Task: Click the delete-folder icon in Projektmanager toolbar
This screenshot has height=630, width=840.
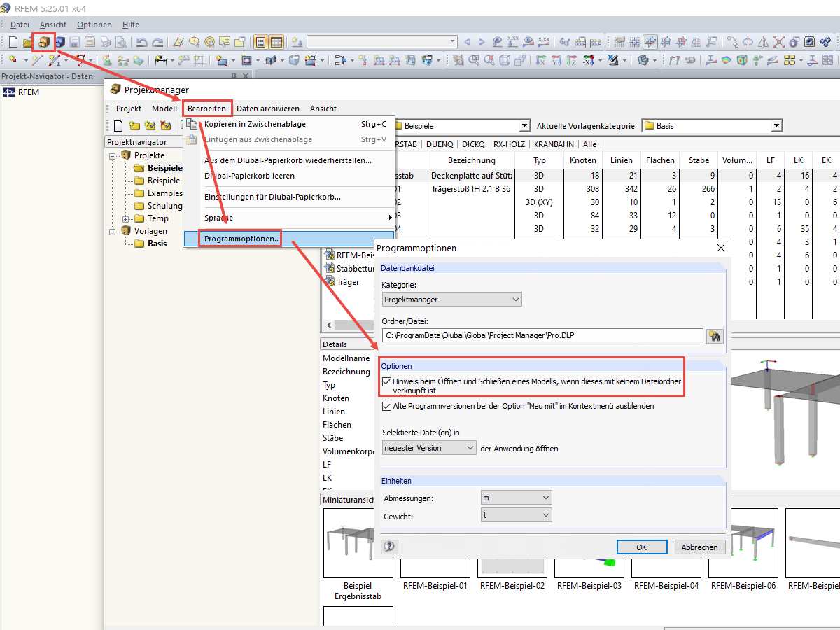Action: pyautogui.click(x=165, y=126)
